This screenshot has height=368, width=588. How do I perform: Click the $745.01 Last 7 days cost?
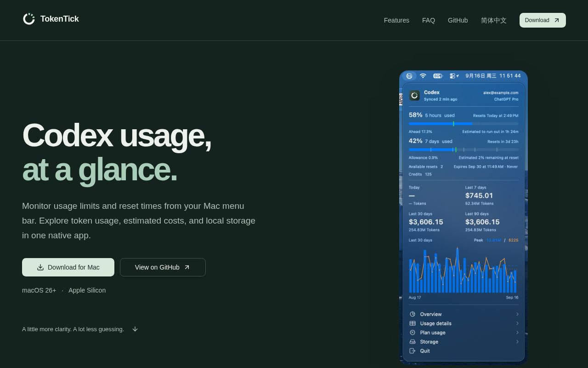tap(479, 195)
